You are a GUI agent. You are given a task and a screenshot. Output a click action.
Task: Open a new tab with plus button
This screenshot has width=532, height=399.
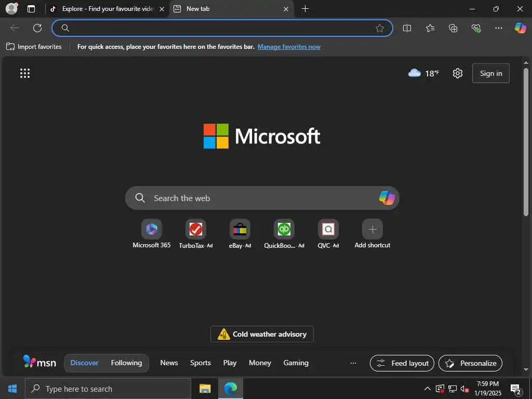coord(305,9)
